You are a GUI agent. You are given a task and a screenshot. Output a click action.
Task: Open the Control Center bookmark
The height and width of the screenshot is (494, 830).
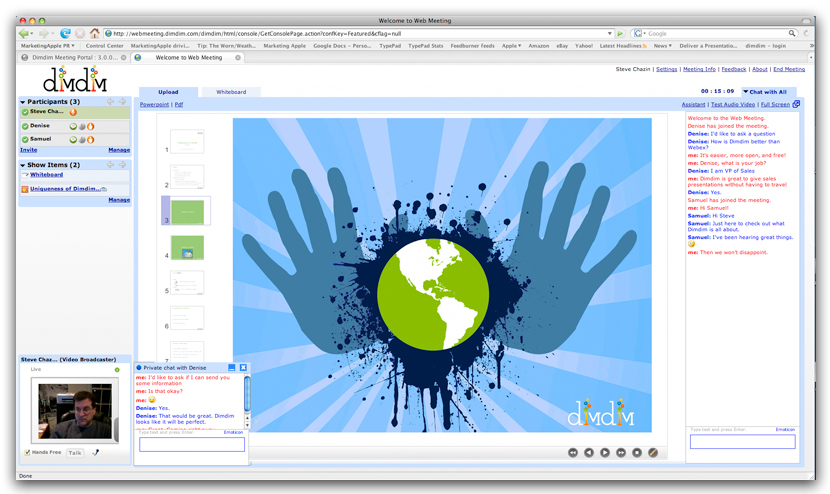[x=104, y=46]
